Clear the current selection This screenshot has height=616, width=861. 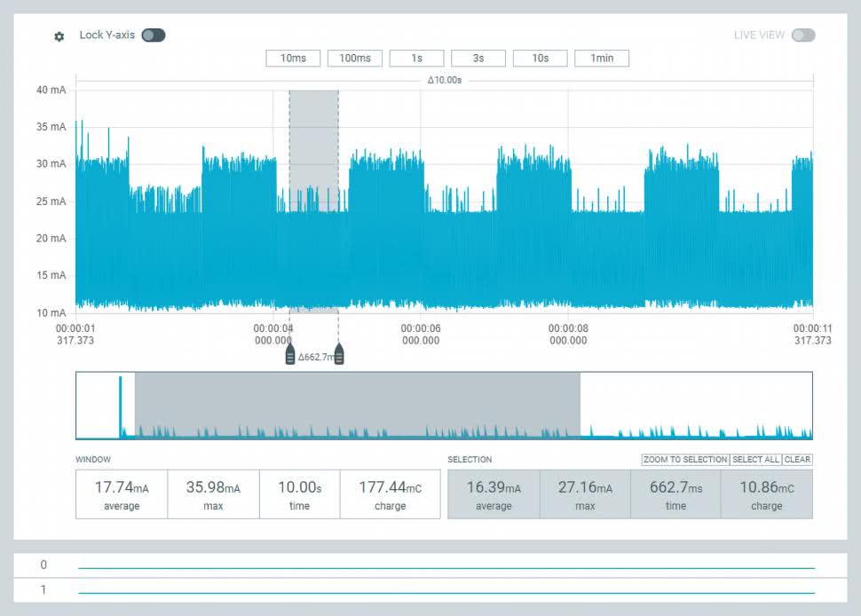(797, 460)
